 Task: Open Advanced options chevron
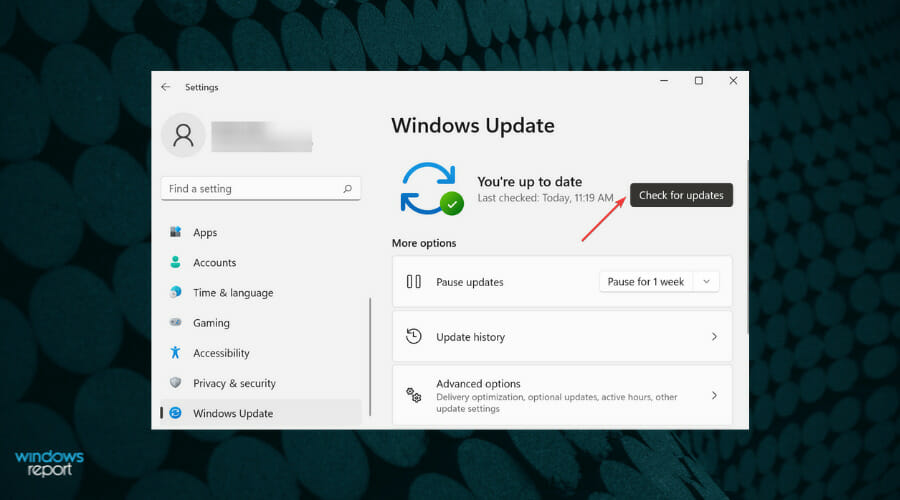(x=715, y=395)
